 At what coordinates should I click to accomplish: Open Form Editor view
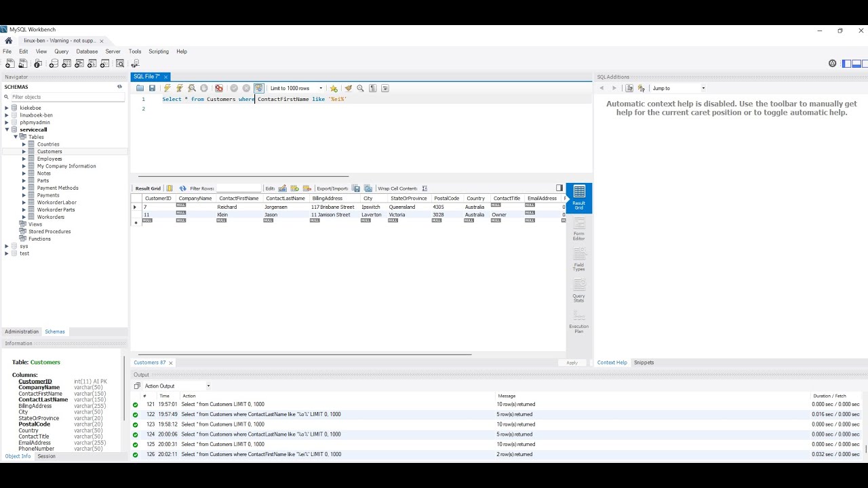click(x=579, y=229)
